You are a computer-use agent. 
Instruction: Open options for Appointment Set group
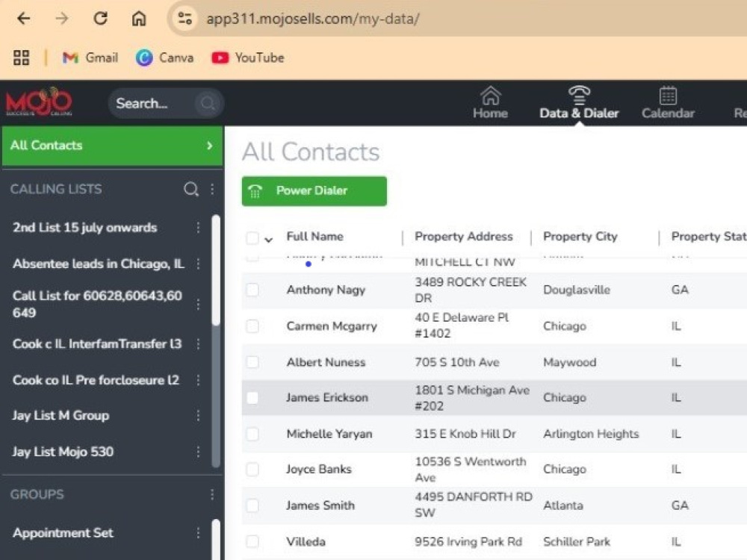click(198, 533)
